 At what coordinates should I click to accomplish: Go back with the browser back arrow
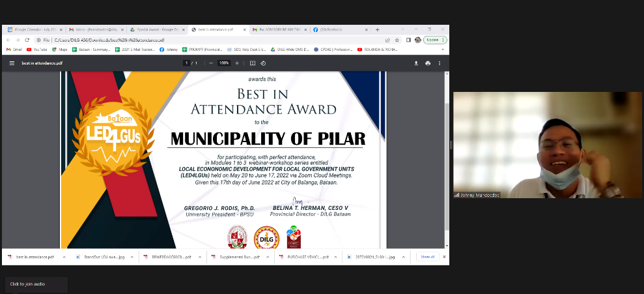[8, 40]
